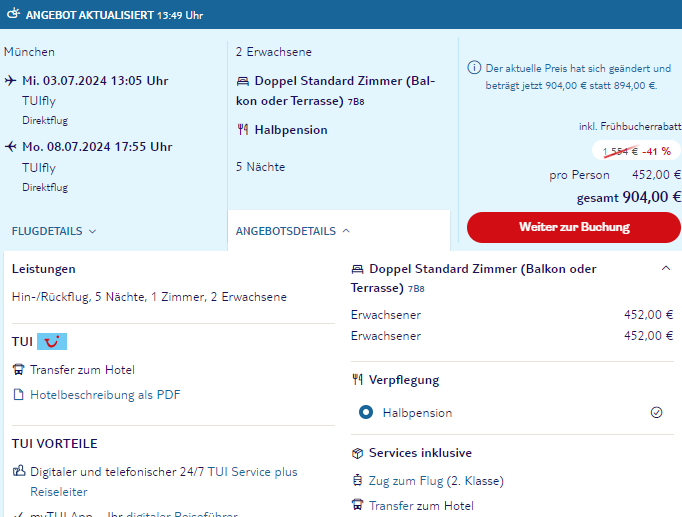
Task: Click Weiter zur Buchung button
Action: coord(574,227)
